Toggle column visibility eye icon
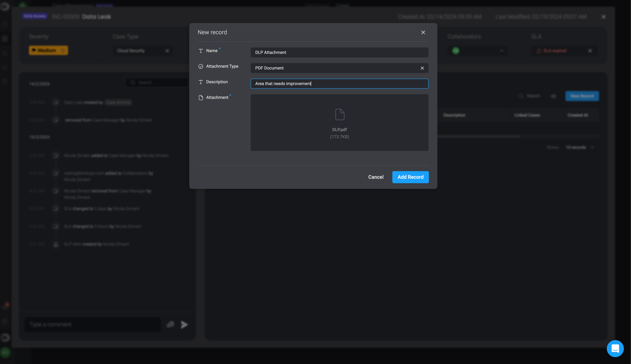Screen dimensions: 631x364 pyautogui.click(x=553, y=96)
